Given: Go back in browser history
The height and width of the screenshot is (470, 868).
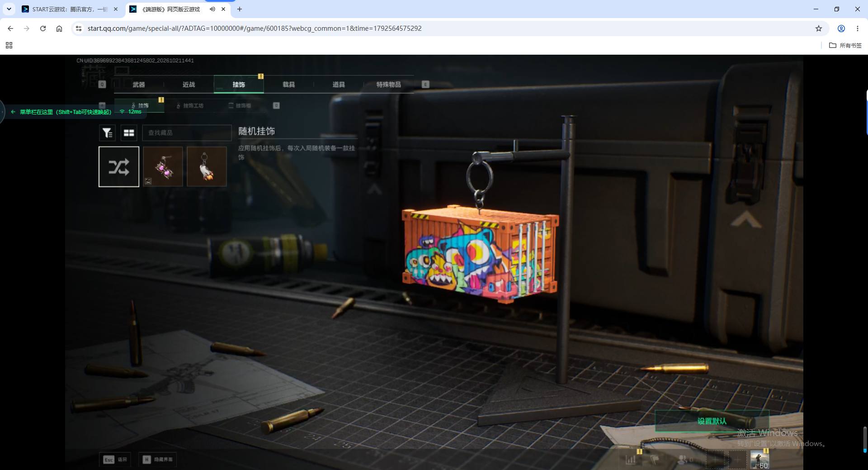Looking at the screenshot, I should pos(10,28).
